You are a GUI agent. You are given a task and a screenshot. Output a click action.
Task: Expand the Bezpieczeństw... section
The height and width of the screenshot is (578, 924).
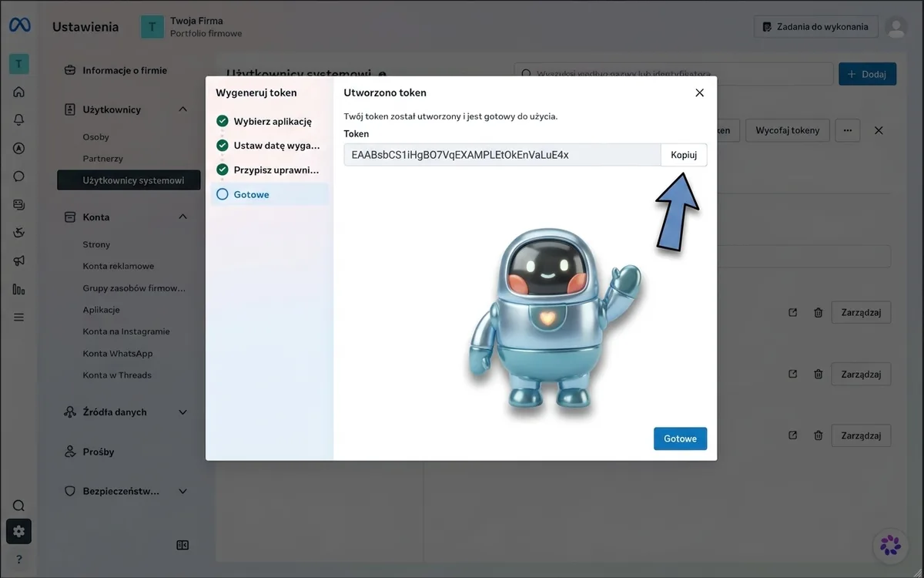tap(182, 491)
